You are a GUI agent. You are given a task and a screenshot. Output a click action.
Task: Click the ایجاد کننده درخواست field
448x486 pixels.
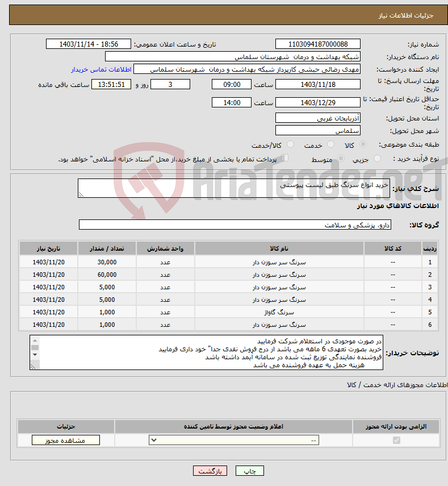click(x=247, y=69)
